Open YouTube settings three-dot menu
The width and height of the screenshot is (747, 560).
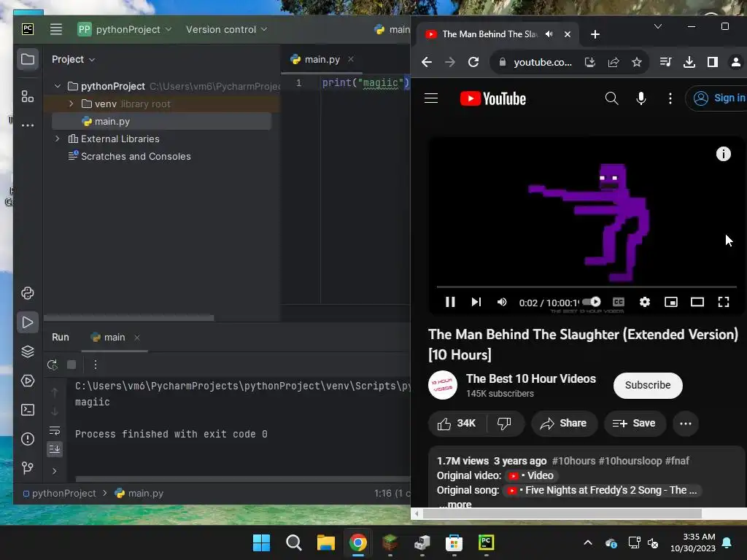tap(670, 98)
